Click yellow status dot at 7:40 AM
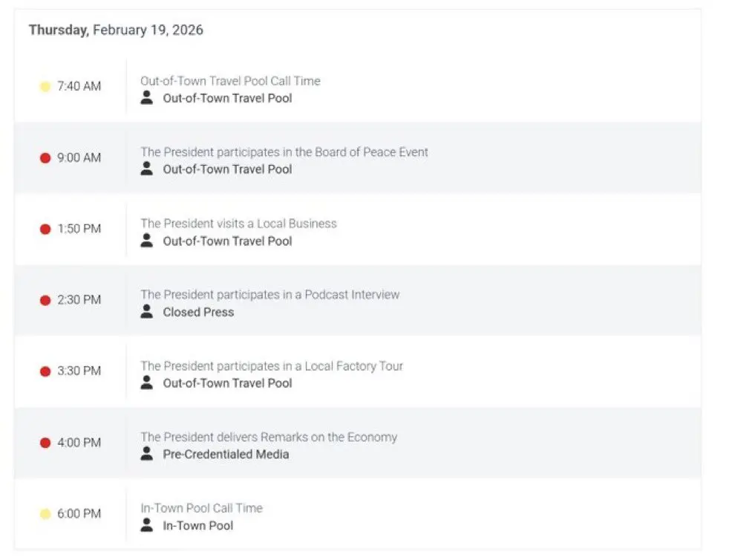 coord(45,86)
